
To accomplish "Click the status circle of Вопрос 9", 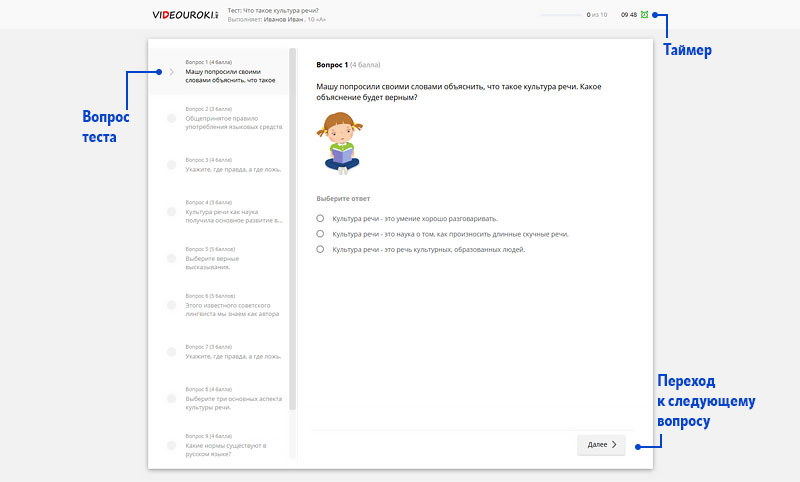I will pos(171,445).
